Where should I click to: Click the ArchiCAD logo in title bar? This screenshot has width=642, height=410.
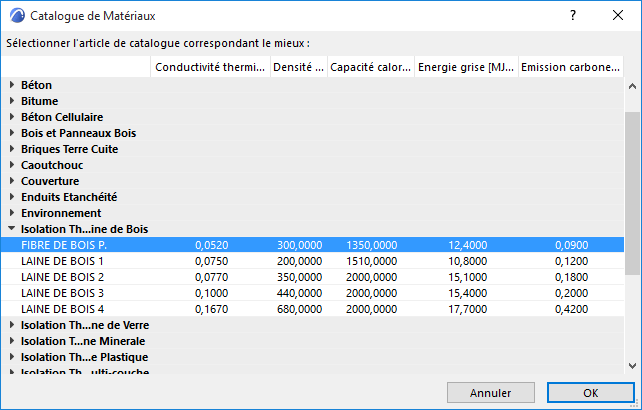pyautogui.click(x=16, y=16)
